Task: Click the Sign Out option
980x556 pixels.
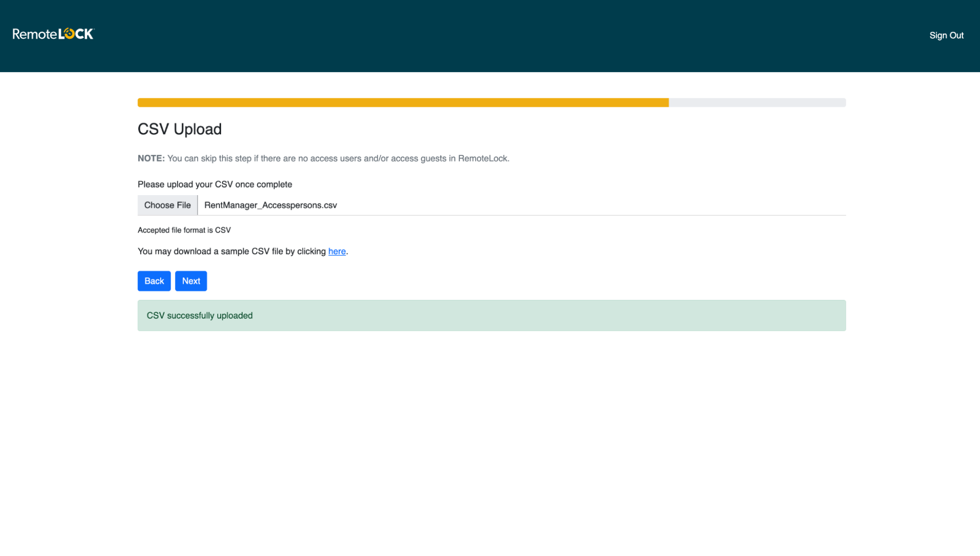Action: tap(946, 35)
